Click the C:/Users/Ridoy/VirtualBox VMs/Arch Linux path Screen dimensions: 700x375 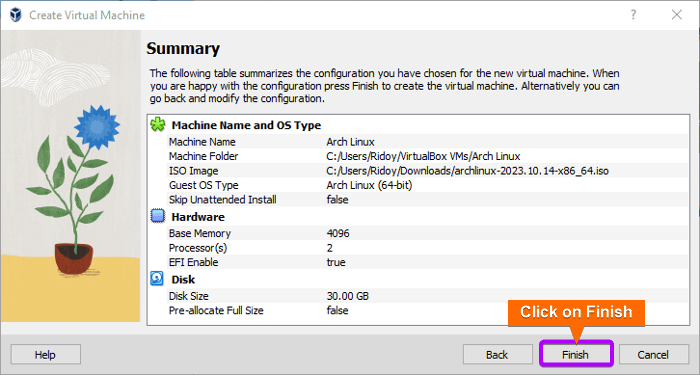point(423,156)
